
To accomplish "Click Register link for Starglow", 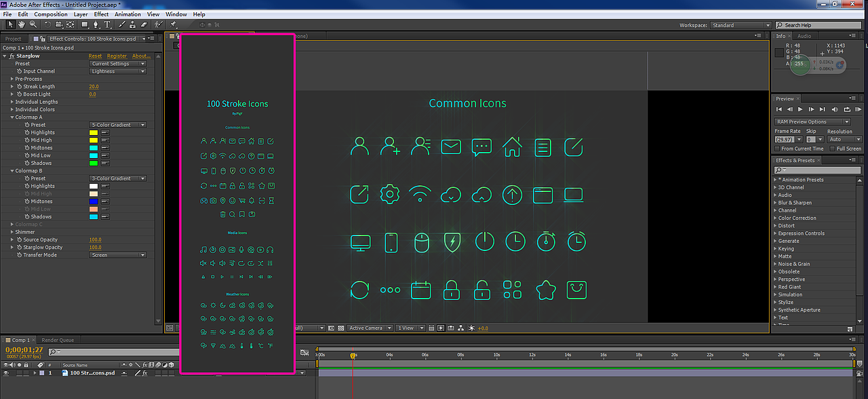I will [117, 56].
